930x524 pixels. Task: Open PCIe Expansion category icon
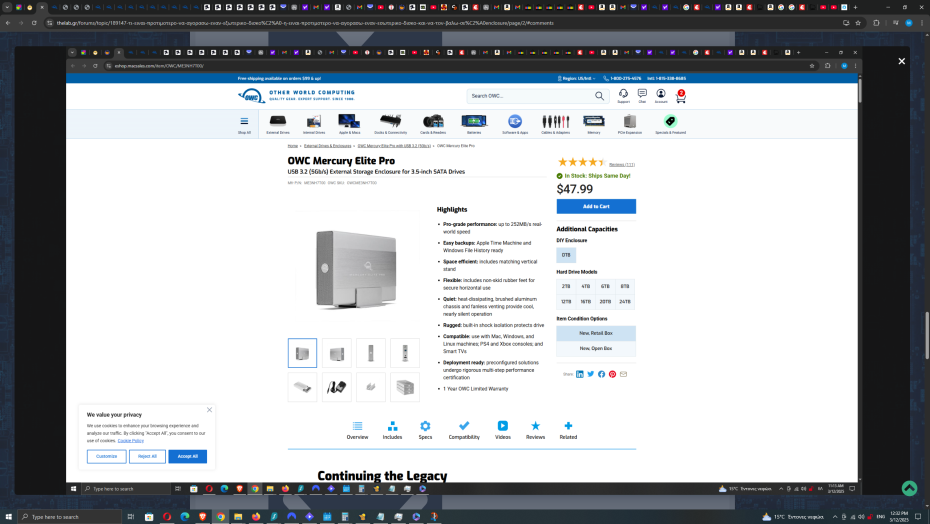[630, 123]
